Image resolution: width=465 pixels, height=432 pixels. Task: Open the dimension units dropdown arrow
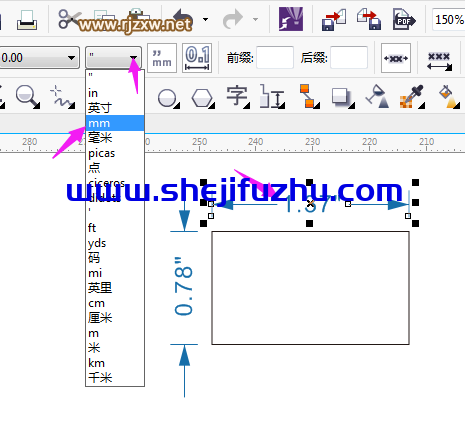pos(134,58)
